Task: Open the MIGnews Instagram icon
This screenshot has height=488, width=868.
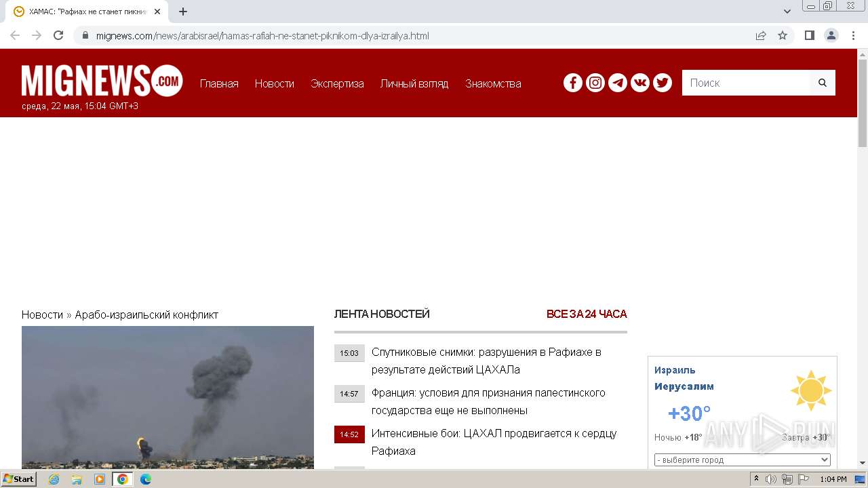Action: coord(595,83)
